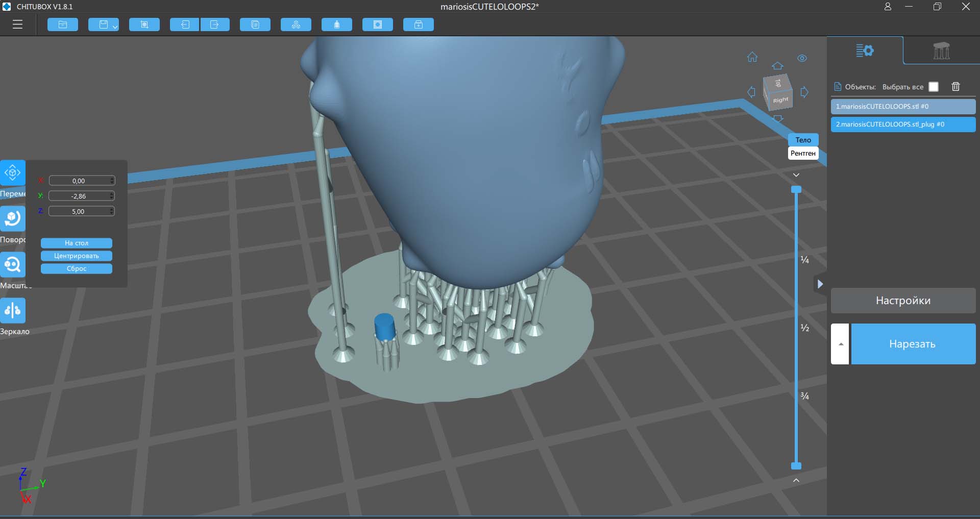Select the Mirror tool icon

(x=13, y=310)
